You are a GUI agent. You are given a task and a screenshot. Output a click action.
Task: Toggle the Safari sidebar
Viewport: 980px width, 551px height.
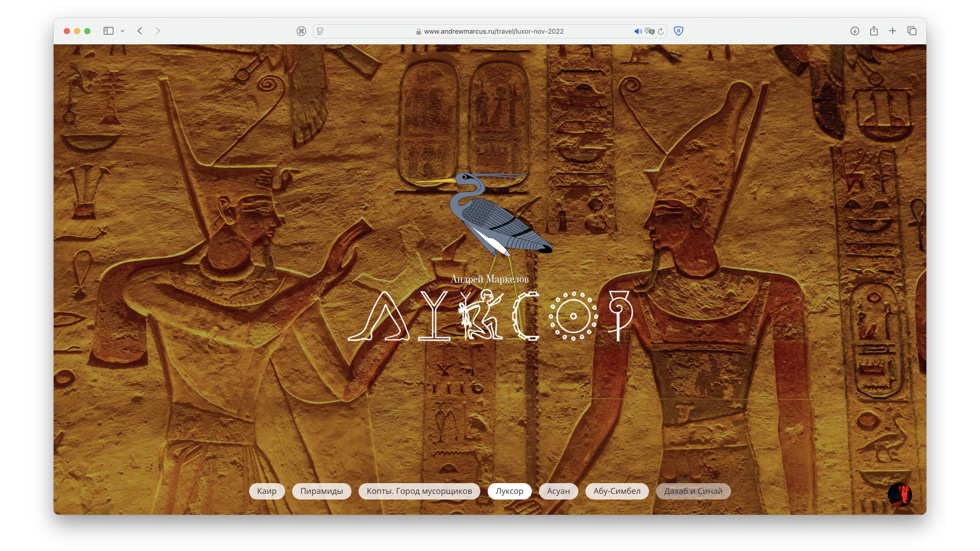click(108, 31)
